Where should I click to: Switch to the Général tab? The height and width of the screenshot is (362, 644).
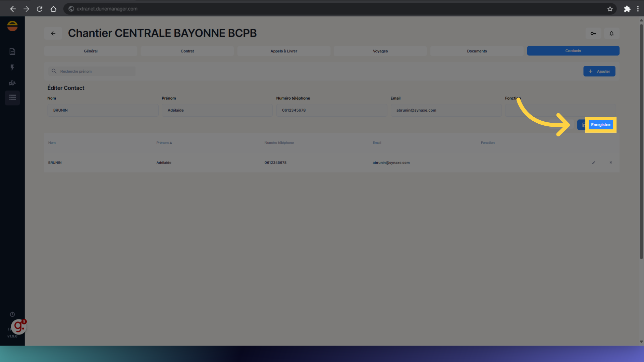click(91, 51)
